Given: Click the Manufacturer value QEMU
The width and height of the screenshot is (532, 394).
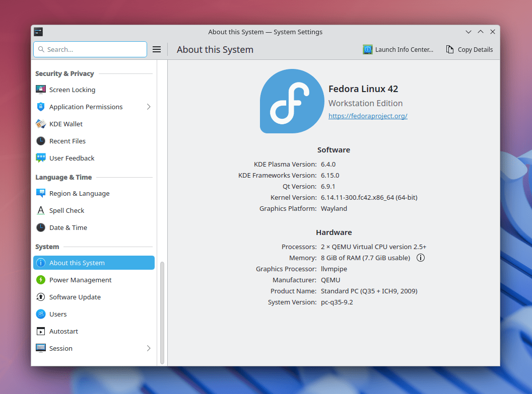Looking at the screenshot, I should click(330, 280).
